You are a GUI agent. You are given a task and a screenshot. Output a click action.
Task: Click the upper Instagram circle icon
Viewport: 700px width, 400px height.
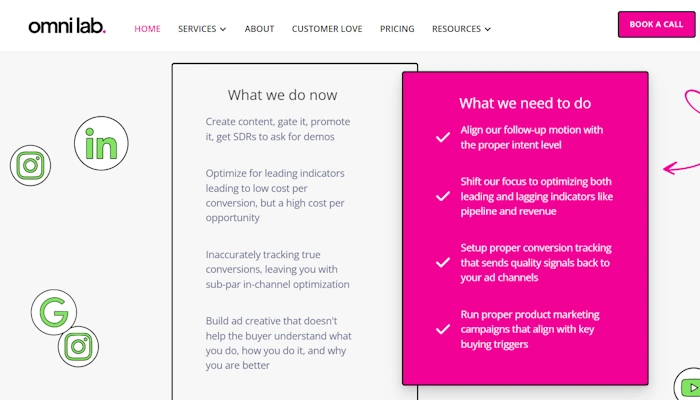tap(30, 166)
